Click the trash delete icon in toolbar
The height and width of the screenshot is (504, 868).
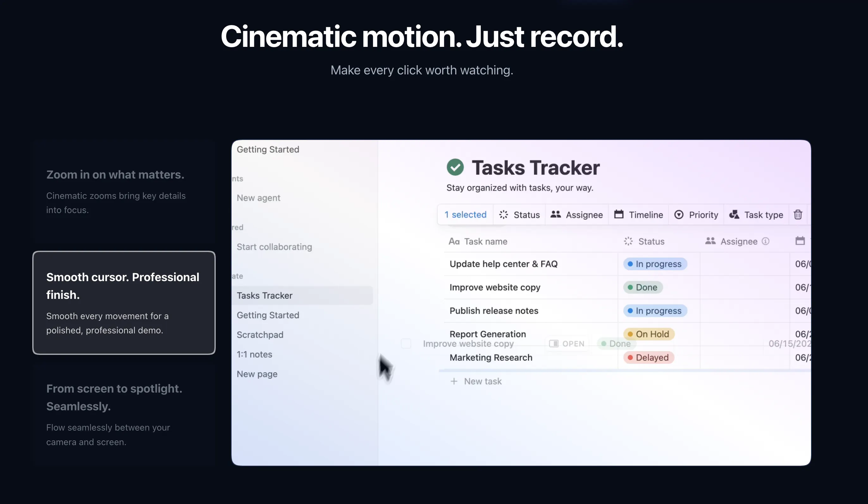798,215
